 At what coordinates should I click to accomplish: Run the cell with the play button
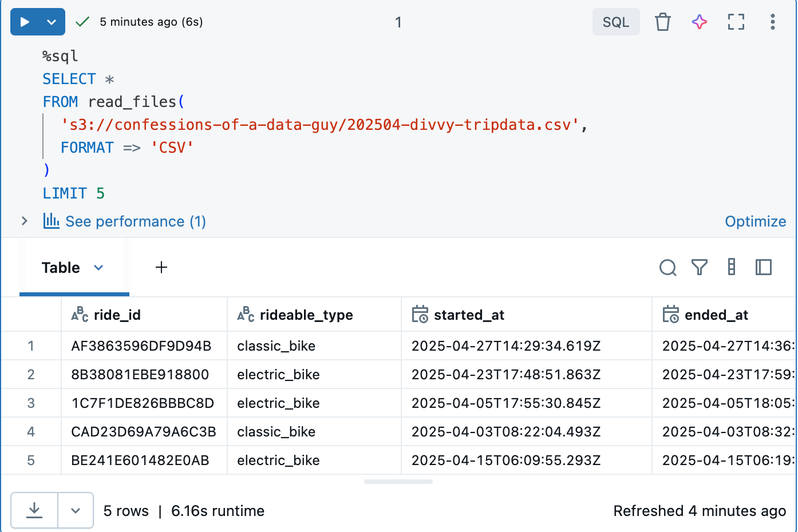[x=25, y=22]
